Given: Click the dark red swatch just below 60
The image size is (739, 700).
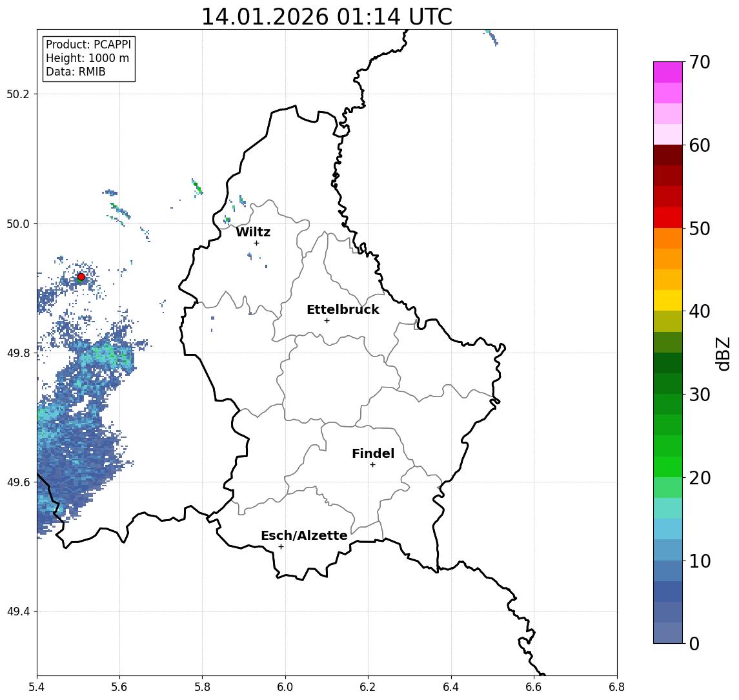Looking at the screenshot, I should tap(668, 155).
